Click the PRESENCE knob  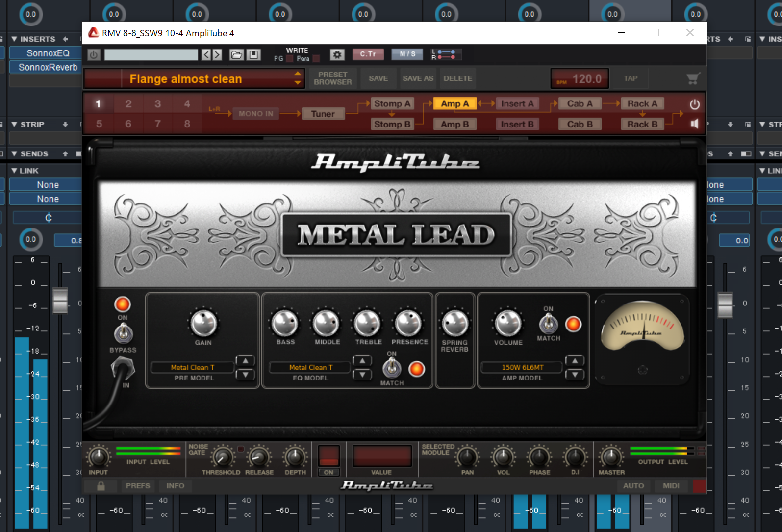[408, 323]
